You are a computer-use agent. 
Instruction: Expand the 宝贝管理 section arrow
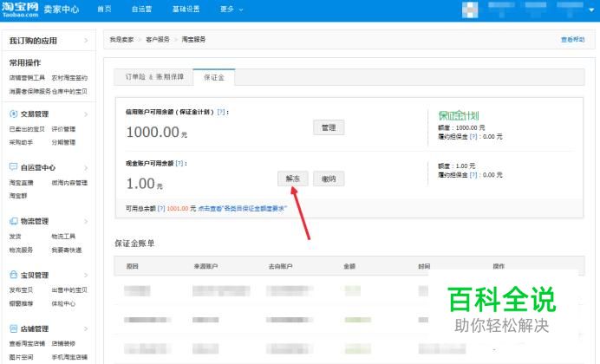[86, 275]
